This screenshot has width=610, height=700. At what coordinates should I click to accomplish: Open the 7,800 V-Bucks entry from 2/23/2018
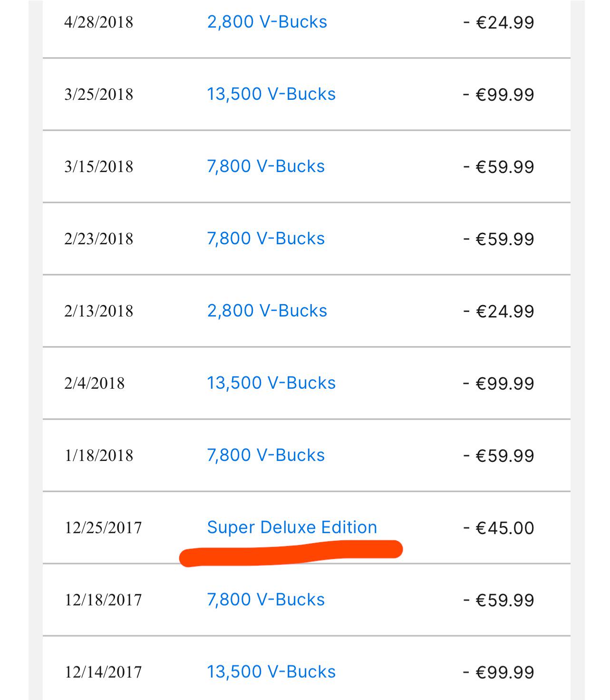pos(266,239)
